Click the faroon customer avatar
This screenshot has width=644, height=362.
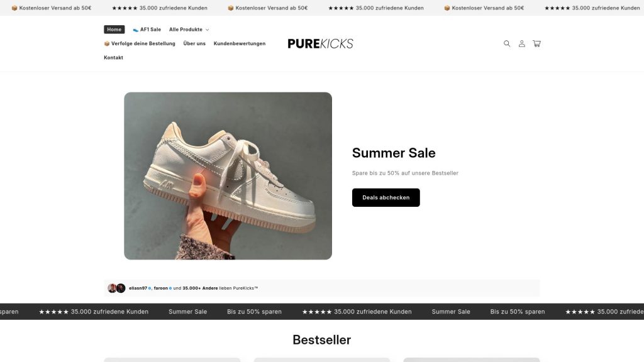[121, 288]
